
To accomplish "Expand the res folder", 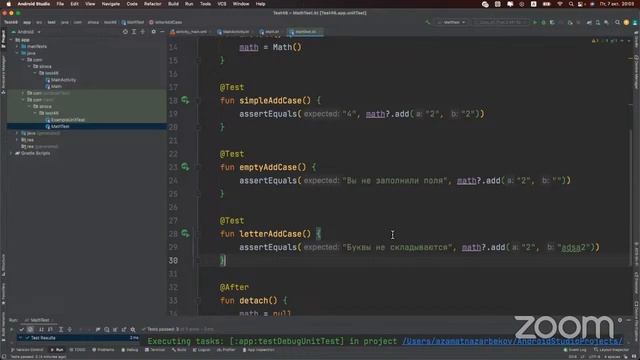I will (x=17, y=140).
